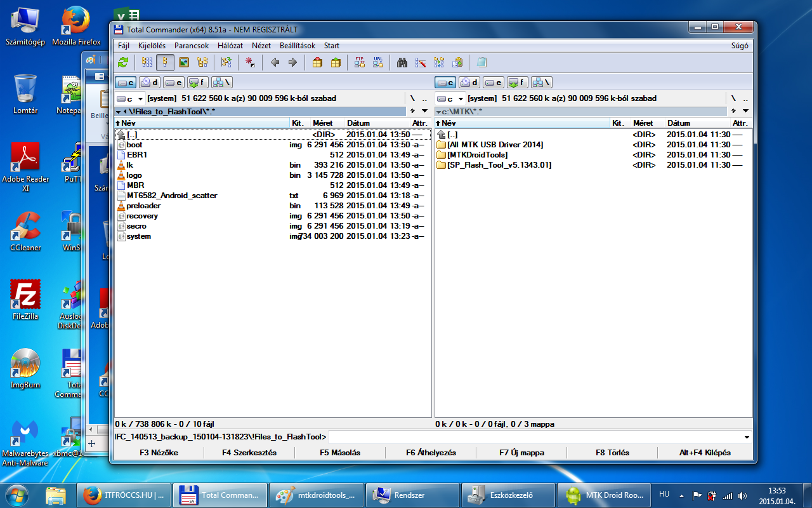Open Synchronize directories tool
812x508 pixels.
tap(438, 62)
